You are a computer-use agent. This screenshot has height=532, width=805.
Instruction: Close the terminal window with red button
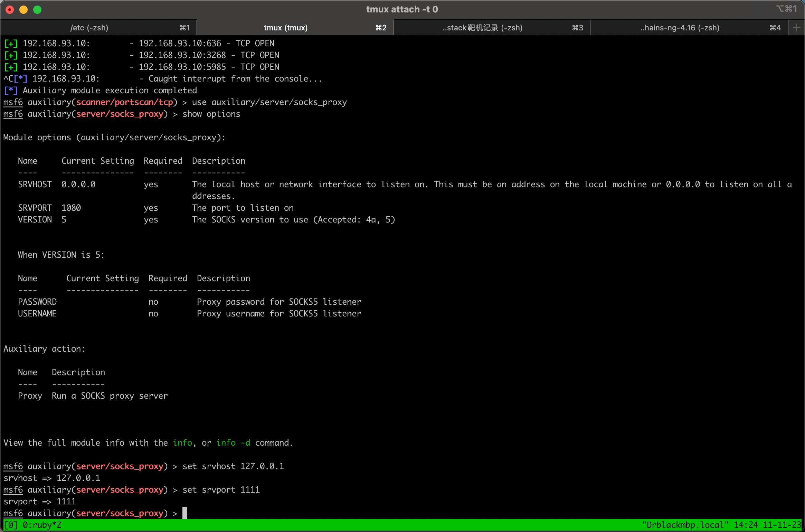coord(10,10)
